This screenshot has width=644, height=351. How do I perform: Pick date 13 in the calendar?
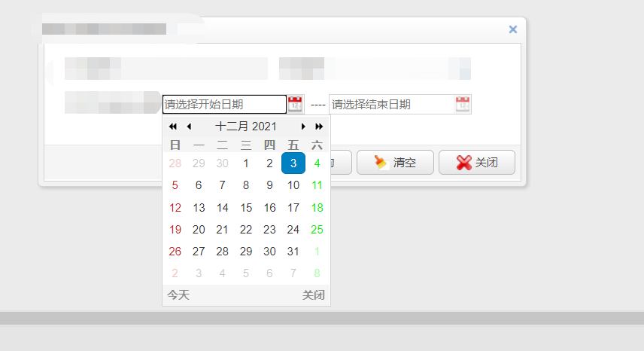point(199,208)
